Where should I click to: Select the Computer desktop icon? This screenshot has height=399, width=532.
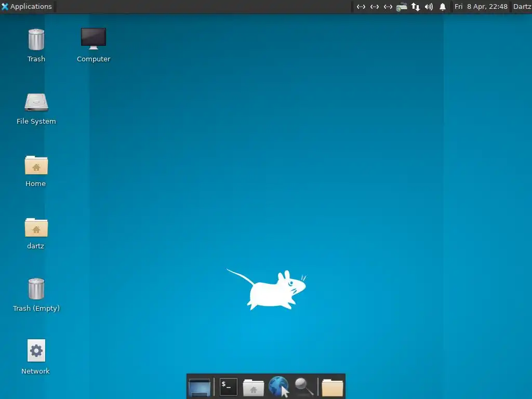(94, 38)
